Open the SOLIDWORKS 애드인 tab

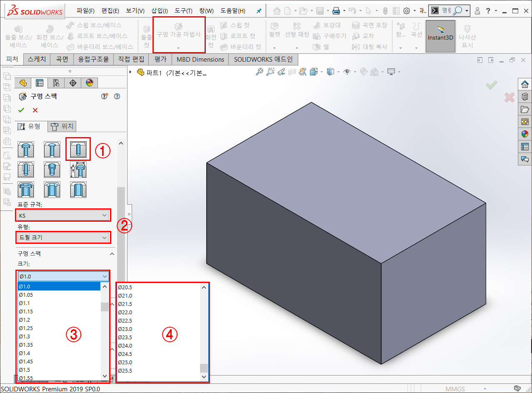coord(263,59)
